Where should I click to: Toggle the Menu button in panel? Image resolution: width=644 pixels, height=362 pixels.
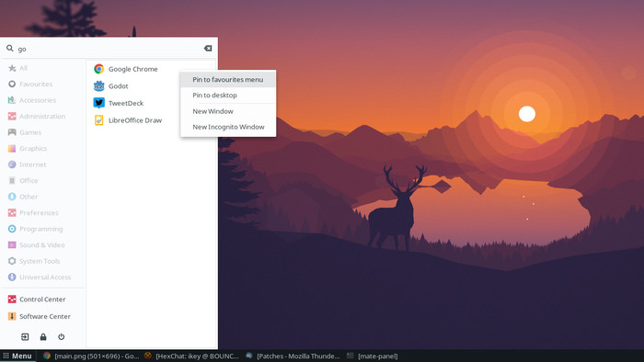[17, 356]
